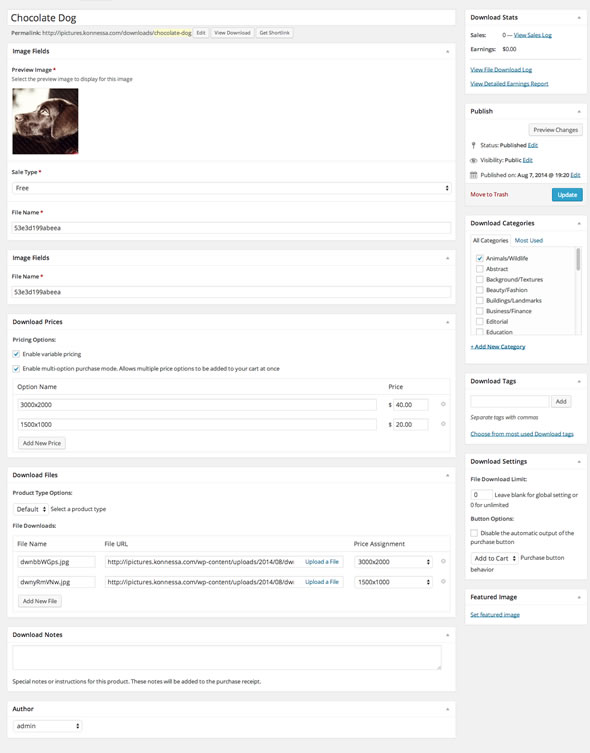Open the Add to Cart button behavior dropdown
This screenshot has width=590, height=753.
(494, 558)
